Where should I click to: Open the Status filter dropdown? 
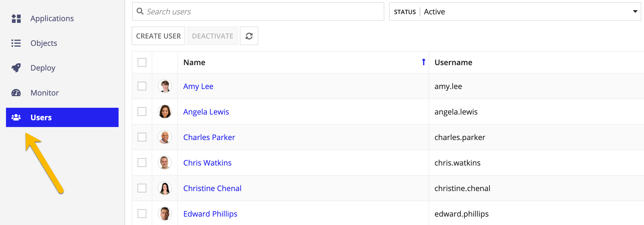515,11
